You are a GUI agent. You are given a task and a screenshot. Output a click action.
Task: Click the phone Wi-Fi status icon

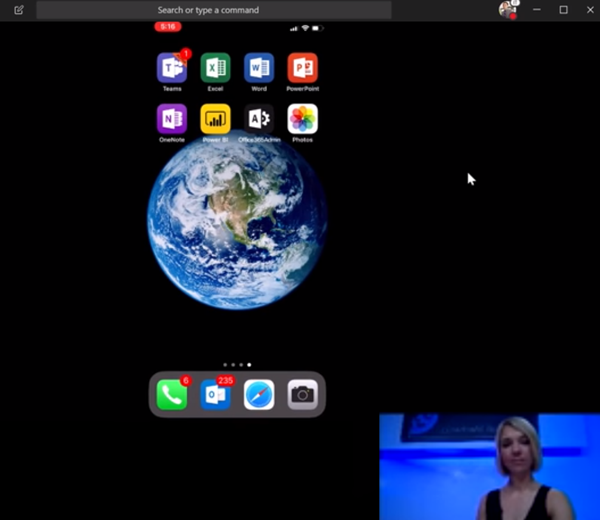(305, 28)
